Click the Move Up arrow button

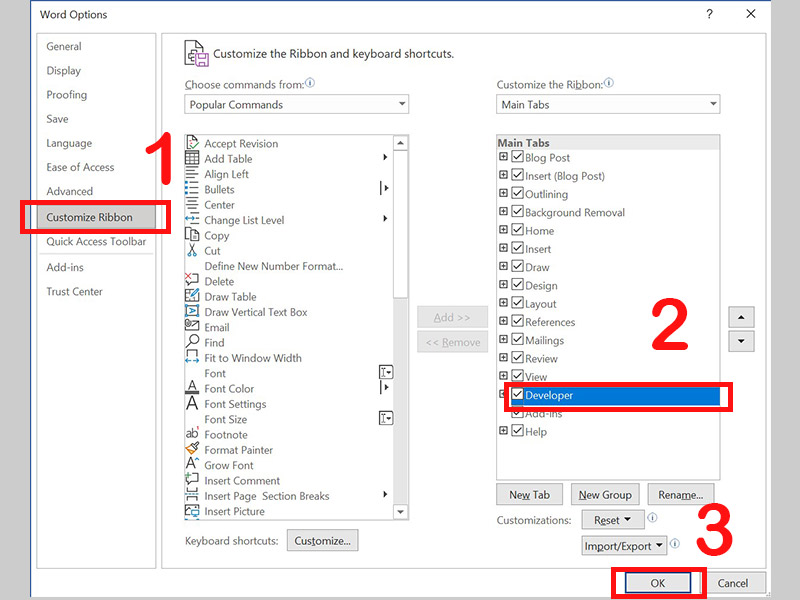pyautogui.click(x=741, y=317)
